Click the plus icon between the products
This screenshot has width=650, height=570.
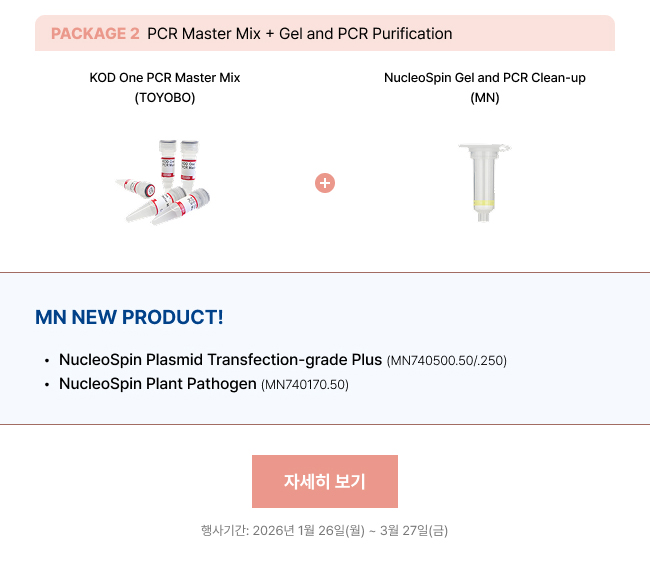324,183
